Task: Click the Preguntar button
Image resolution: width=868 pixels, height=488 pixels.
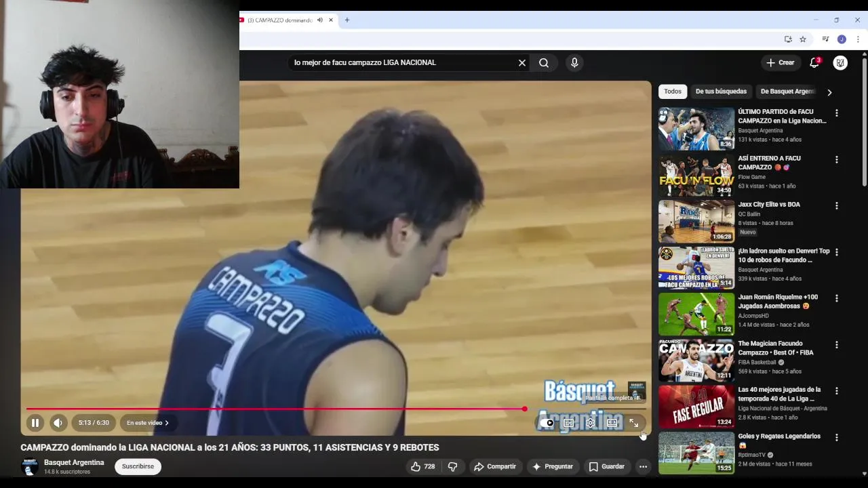Action: click(x=553, y=466)
